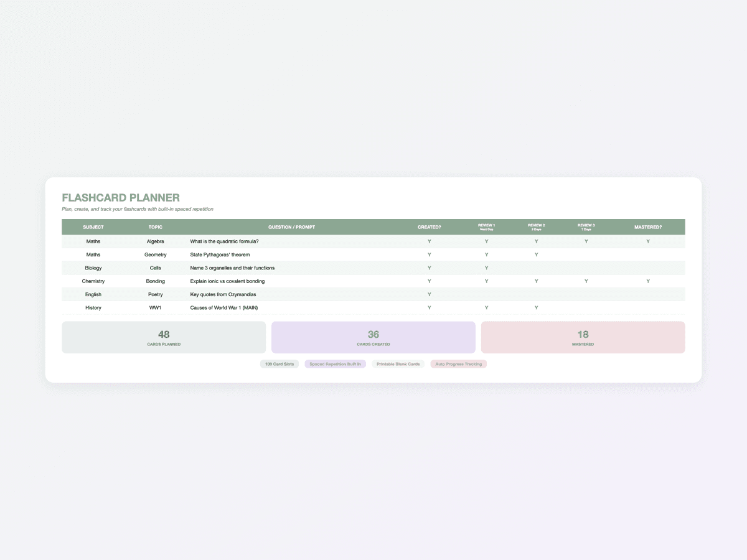The width and height of the screenshot is (747, 560).
Task: Click the Review 2 Y in the Geometry row
Action: point(536,254)
